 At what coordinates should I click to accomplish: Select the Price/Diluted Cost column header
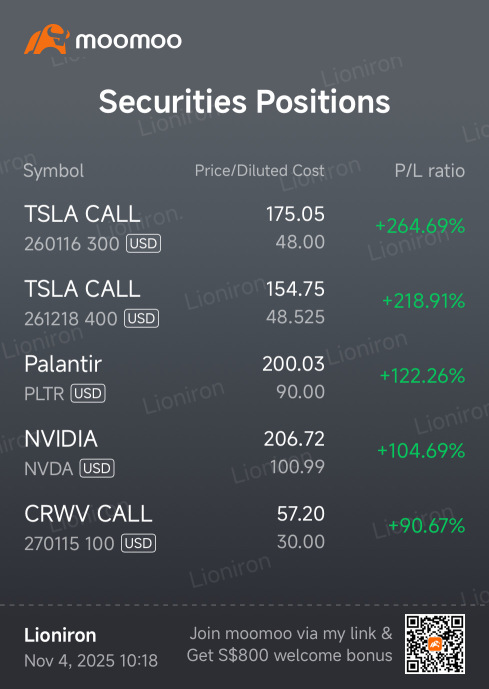click(x=260, y=170)
